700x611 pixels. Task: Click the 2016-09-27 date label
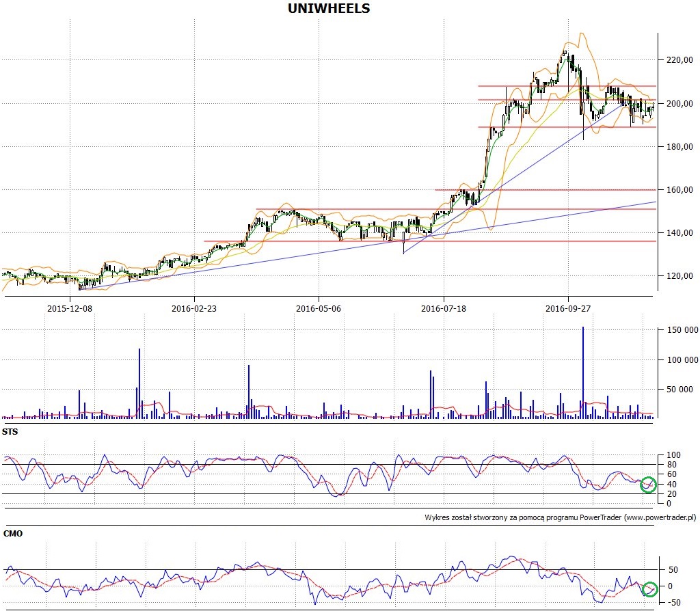[568, 308]
